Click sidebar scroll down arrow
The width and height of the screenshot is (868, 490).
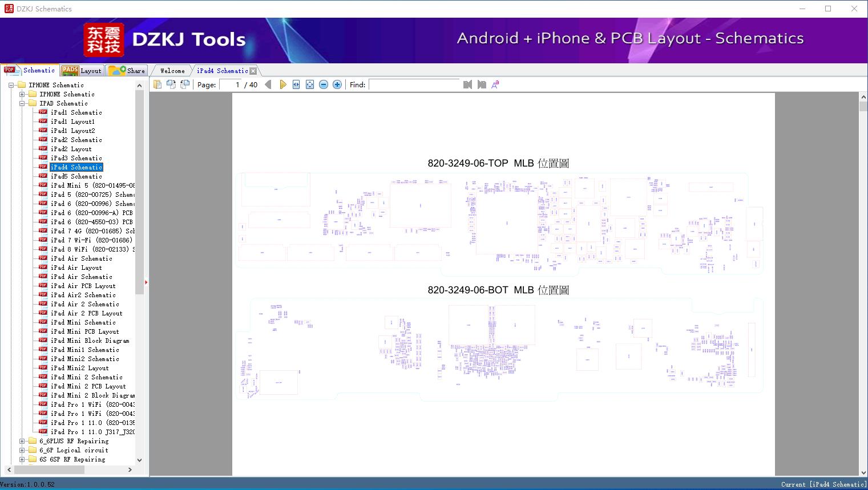[x=139, y=460]
